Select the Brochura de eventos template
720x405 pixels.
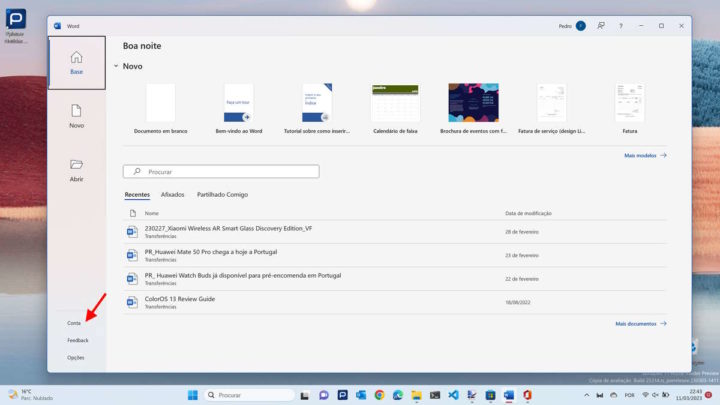click(x=473, y=108)
